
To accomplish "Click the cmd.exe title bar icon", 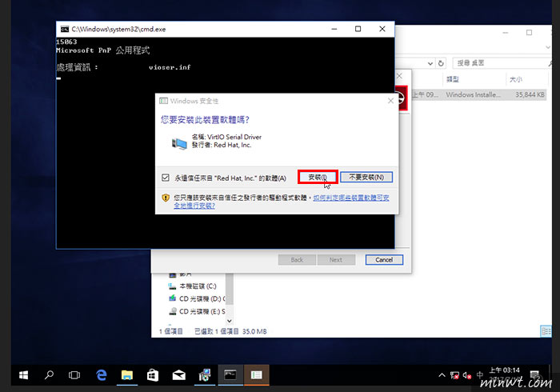I will [64, 30].
